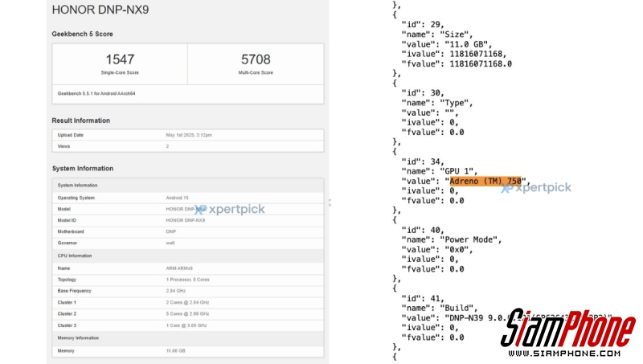Click the CPU Information header row
Image resolution: width=643 pixels, height=364 pixels.
(x=188, y=256)
